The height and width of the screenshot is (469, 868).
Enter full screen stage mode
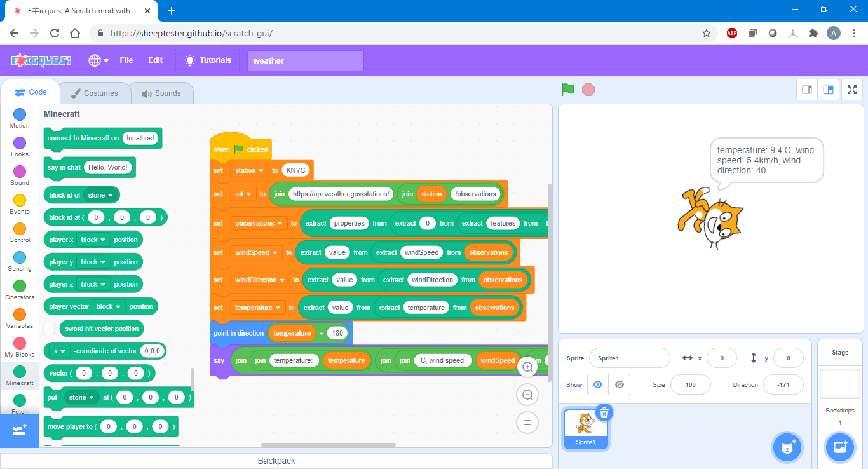pyautogui.click(x=851, y=90)
